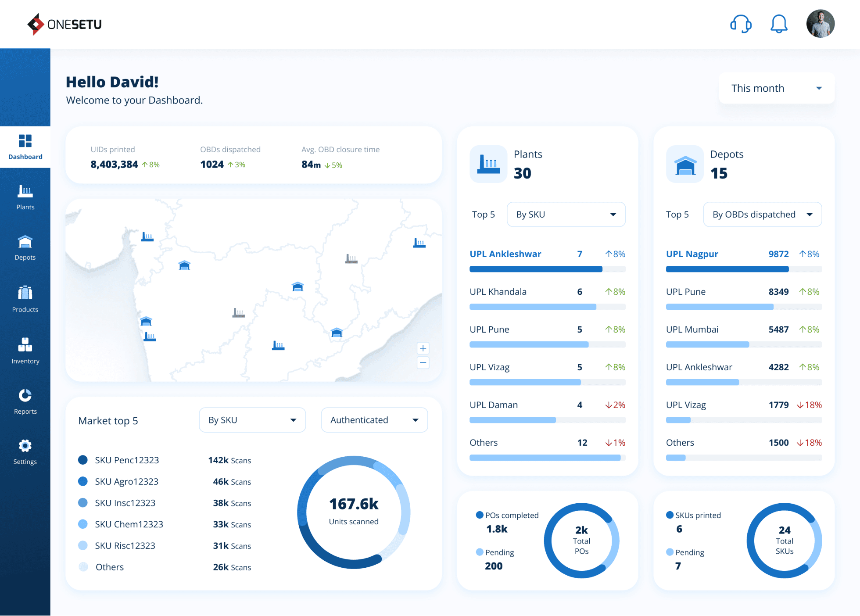Open Inventory in sidebar
Screen dimensions: 860x616
[25, 351]
